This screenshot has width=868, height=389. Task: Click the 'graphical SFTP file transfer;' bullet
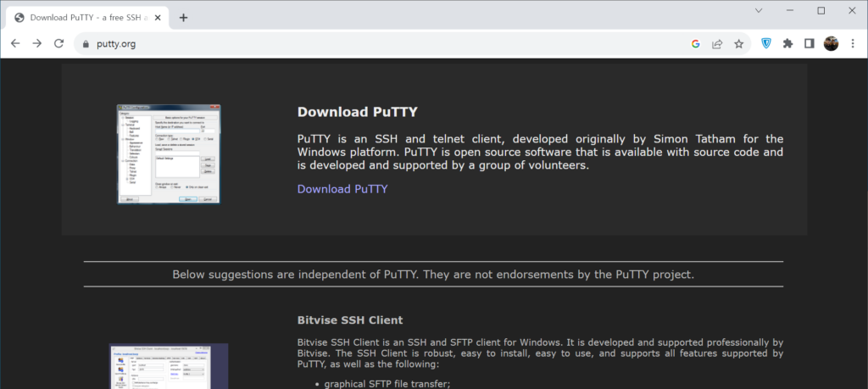pos(387,383)
